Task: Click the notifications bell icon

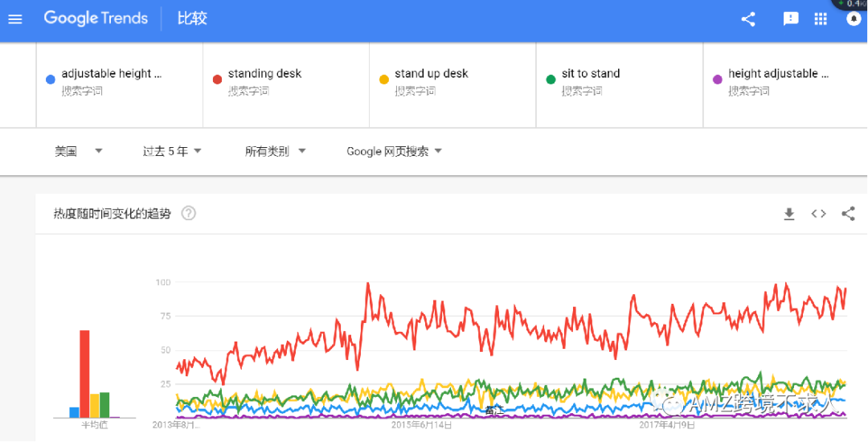Action: (854, 19)
